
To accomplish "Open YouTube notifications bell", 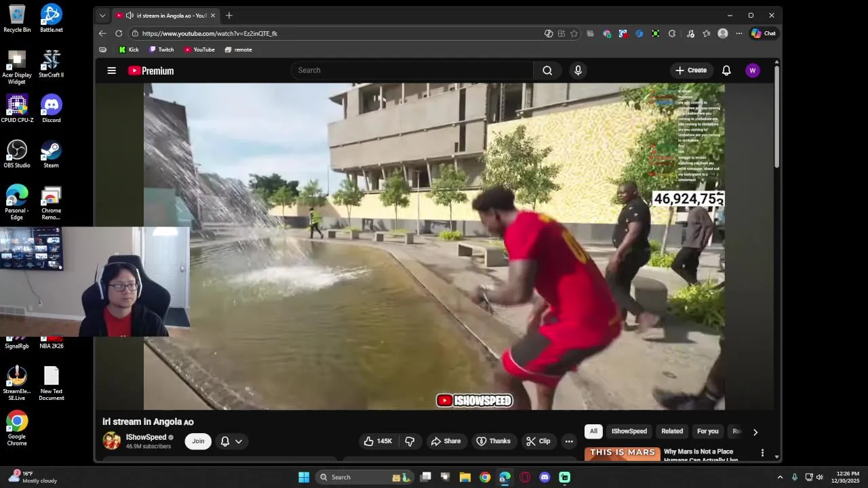I will [x=726, y=70].
